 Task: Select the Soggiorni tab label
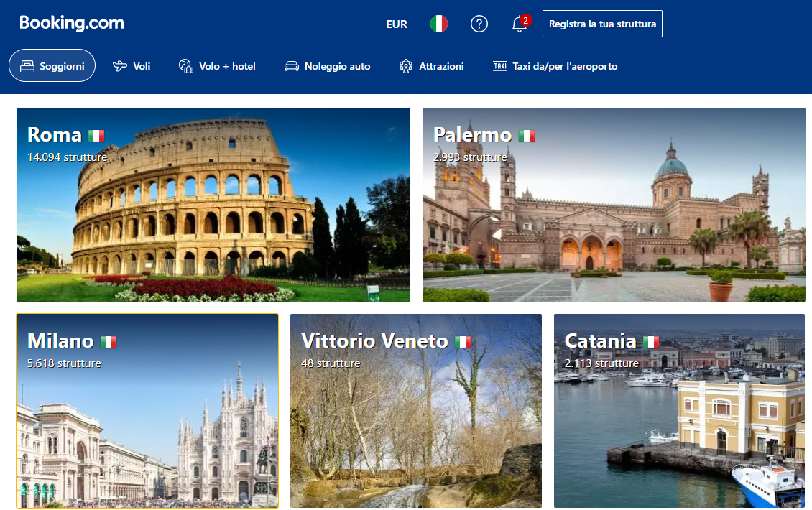click(x=62, y=66)
